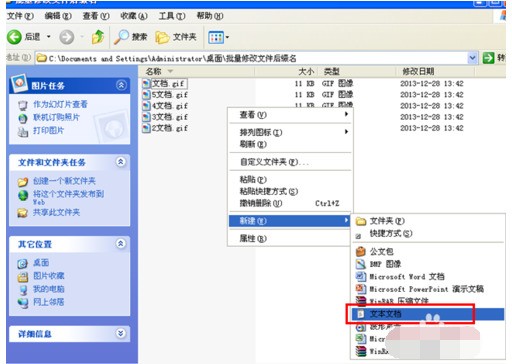512x364 pixels.
Task: Click the 修改日期 column header
Action: (418, 71)
